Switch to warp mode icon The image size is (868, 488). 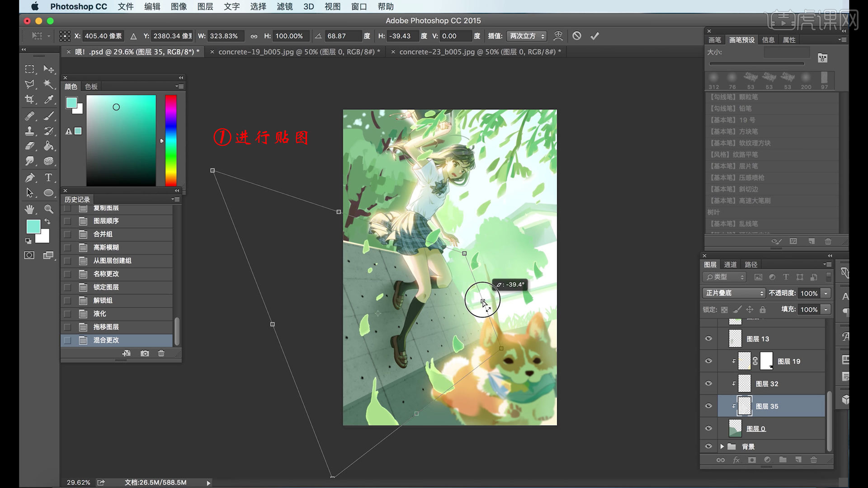(558, 36)
